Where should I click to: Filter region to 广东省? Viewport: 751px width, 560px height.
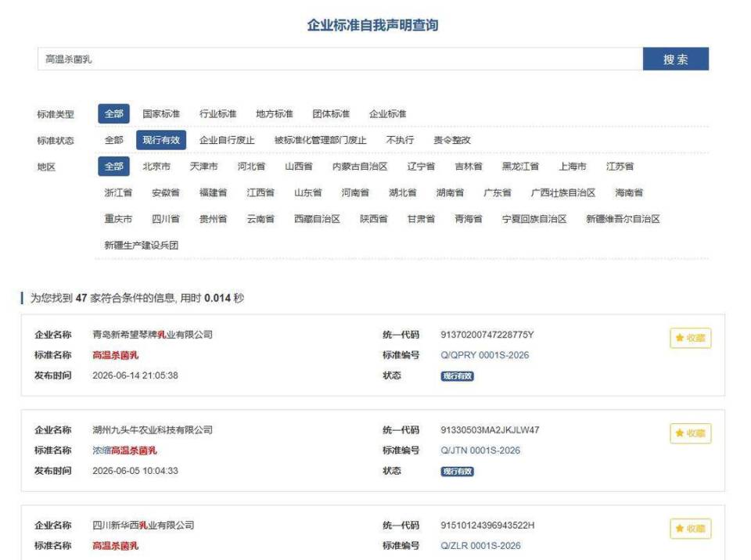pyautogui.click(x=498, y=193)
